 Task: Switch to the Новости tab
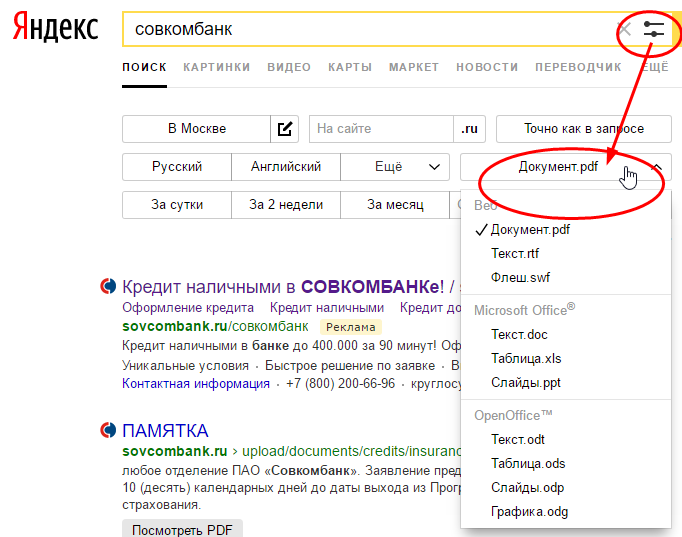pos(487,67)
